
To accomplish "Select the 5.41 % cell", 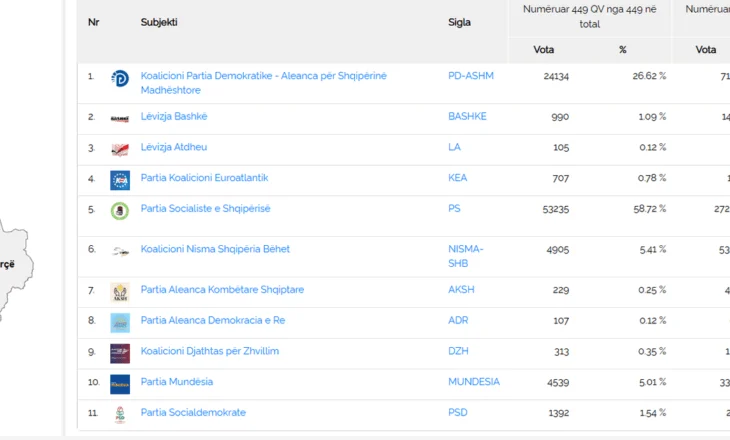I will (x=653, y=250).
